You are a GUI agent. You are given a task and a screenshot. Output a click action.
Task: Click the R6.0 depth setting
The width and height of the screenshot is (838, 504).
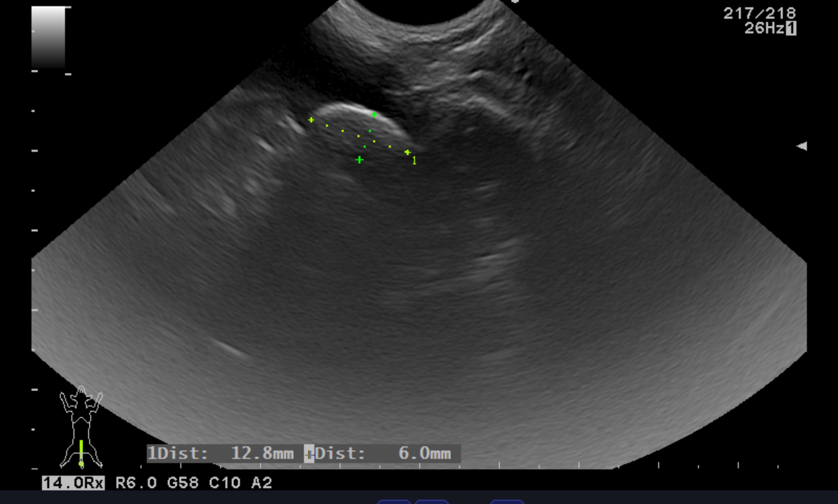(136, 483)
